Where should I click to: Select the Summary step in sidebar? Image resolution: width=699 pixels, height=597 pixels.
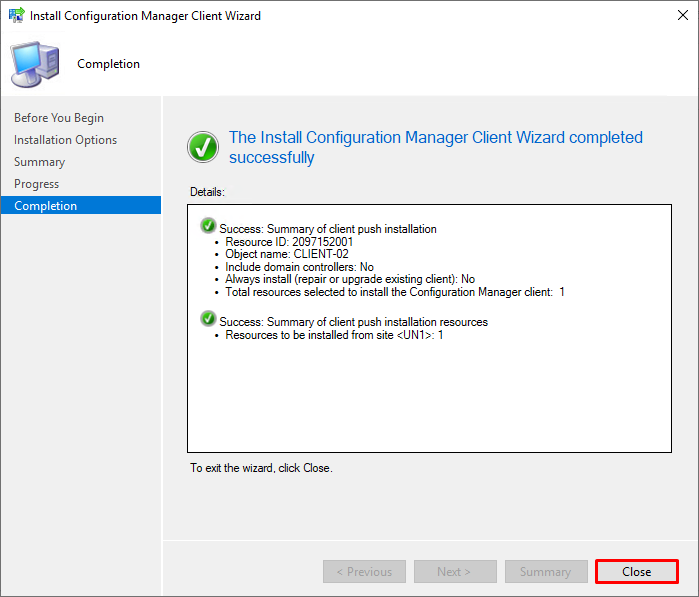coord(40,162)
